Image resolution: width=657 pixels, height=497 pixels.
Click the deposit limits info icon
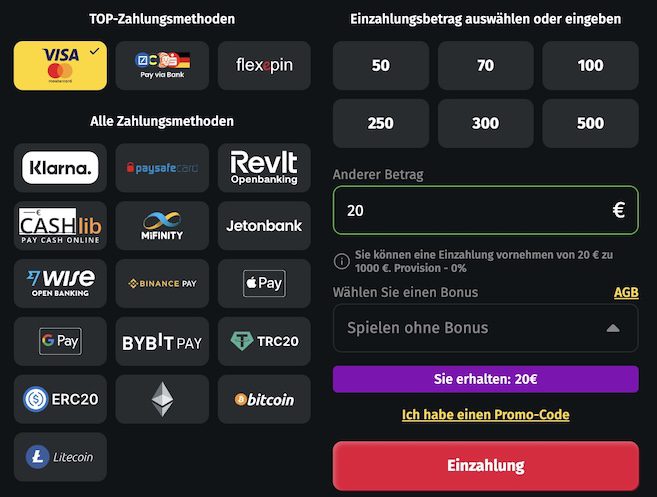point(342,262)
